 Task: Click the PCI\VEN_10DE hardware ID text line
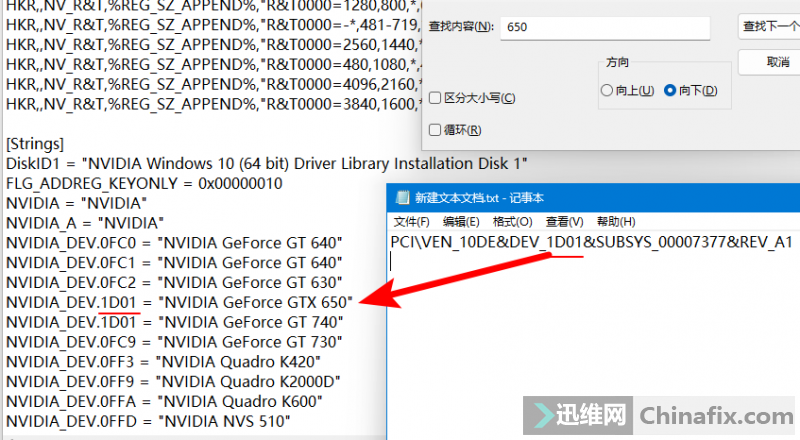click(x=592, y=242)
